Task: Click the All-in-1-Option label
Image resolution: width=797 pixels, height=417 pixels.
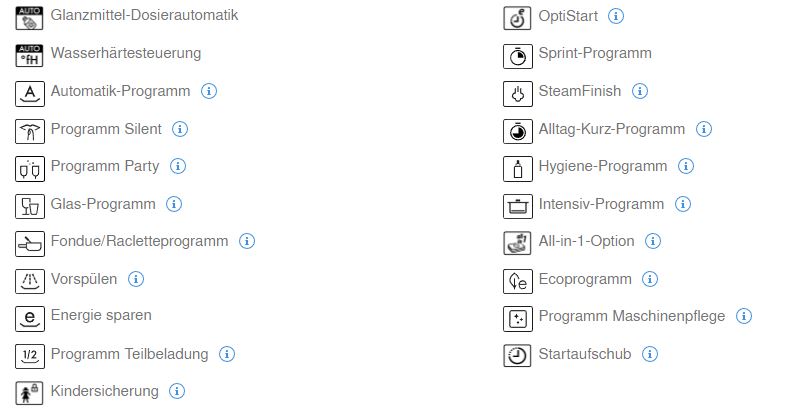Action: tap(586, 241)
